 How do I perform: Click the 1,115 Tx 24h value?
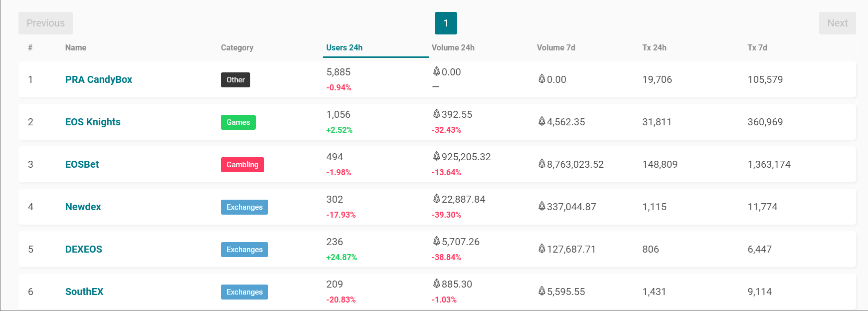coord(654,207)
